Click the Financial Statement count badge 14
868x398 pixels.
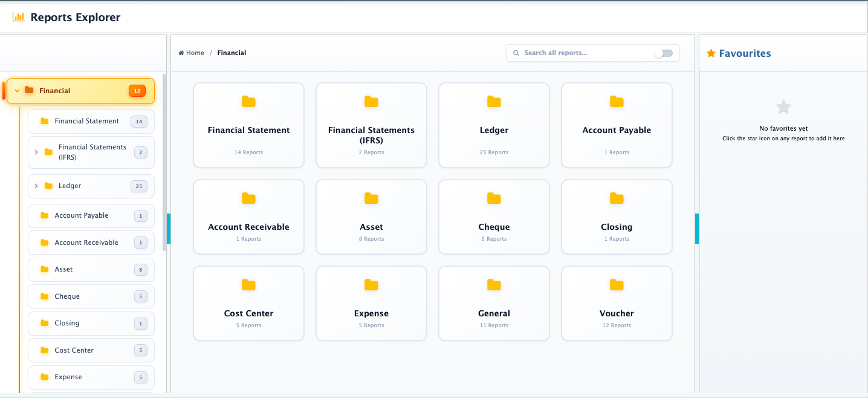tap(138, 122)
